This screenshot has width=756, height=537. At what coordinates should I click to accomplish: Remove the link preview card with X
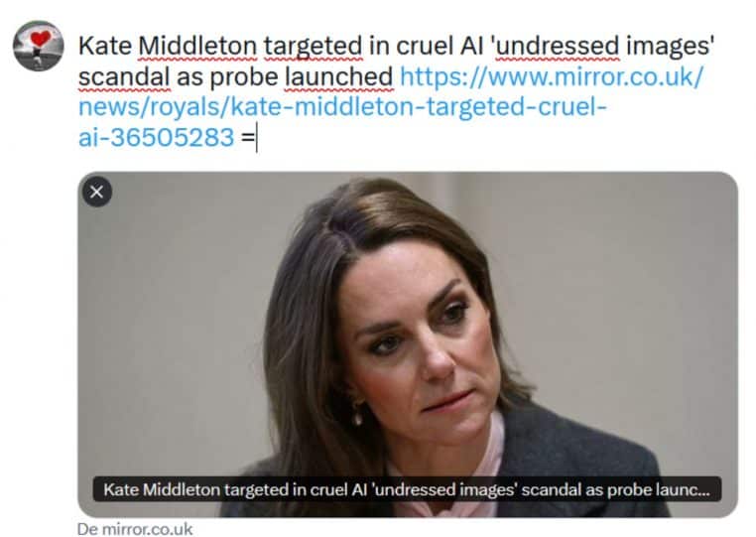(x=97, y=192)
